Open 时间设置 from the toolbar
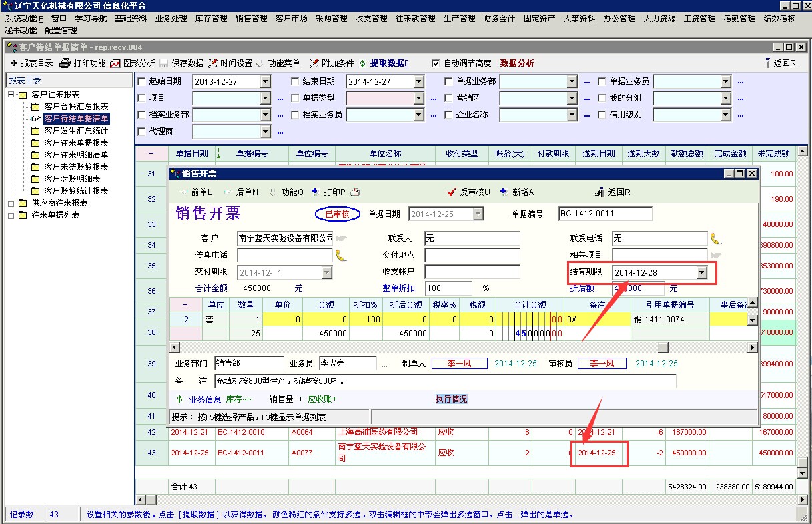The height and width of the screenshot is (524, 812). click(x=213, y=63)
